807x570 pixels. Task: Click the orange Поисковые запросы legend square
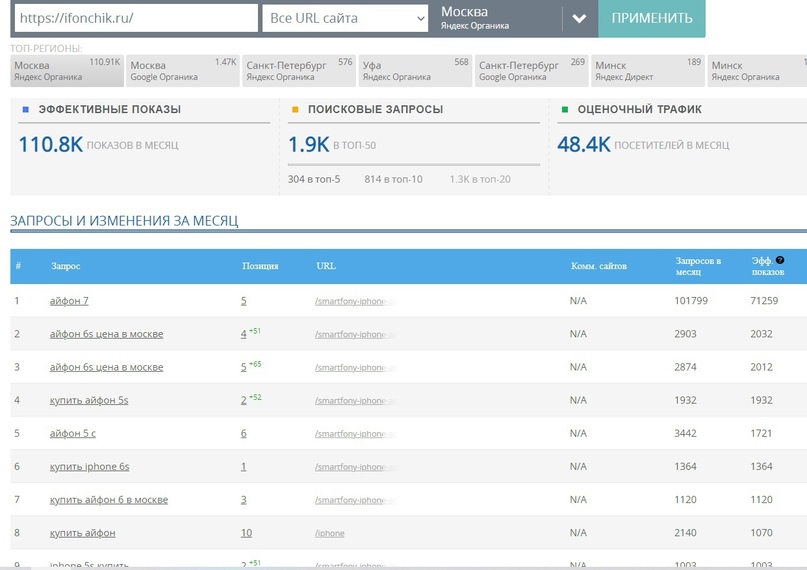(x=295, y=110)
